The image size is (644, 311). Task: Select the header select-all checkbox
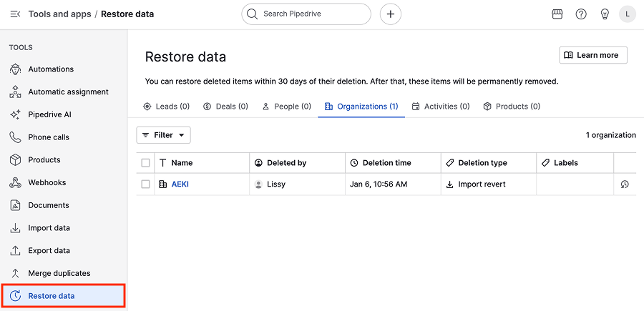(146, 163)
